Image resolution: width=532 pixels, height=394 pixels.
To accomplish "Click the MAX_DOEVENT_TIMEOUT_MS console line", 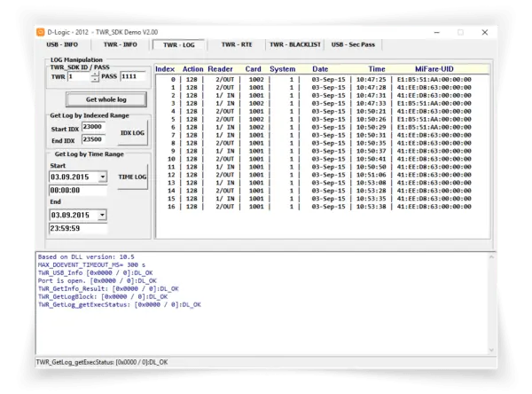I will tap(91, 265).
